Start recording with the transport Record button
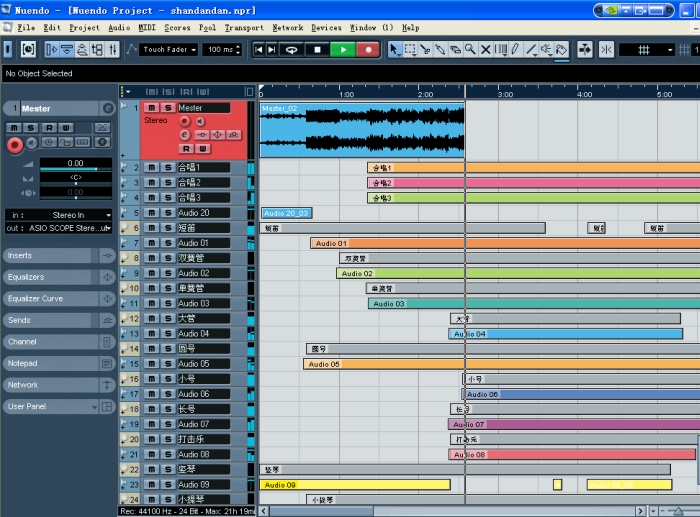The image size is (700, 517). pos(368,50)
